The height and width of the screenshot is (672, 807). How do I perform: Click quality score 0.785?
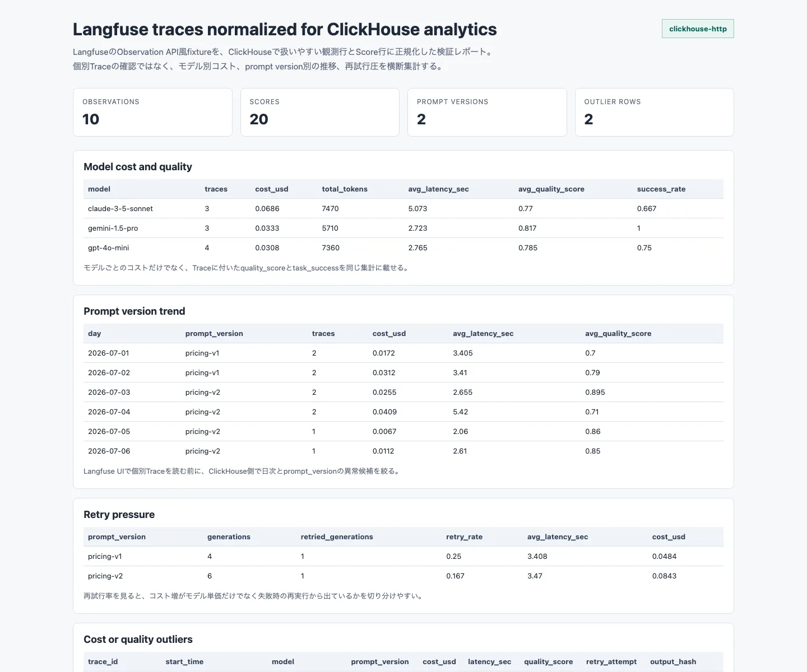[x=528, y=248]
